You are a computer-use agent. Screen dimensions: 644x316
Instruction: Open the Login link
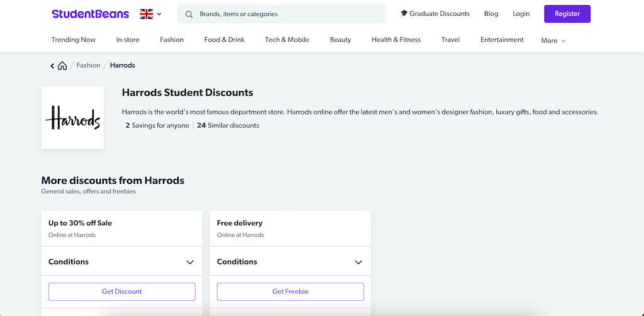(521, 14)
